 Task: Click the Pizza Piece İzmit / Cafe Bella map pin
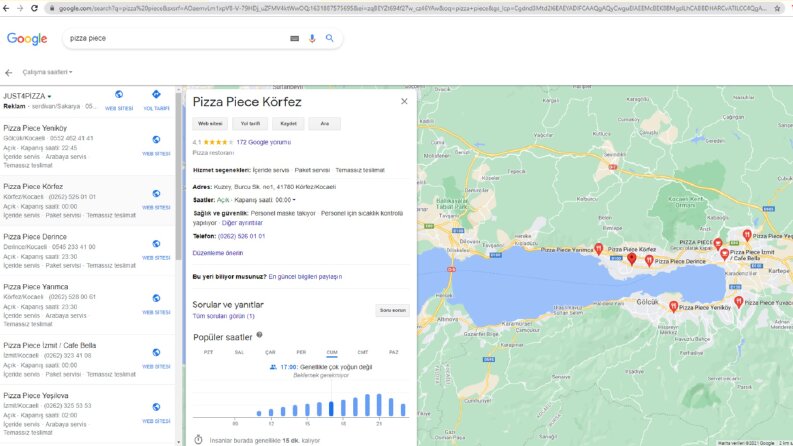724,254
